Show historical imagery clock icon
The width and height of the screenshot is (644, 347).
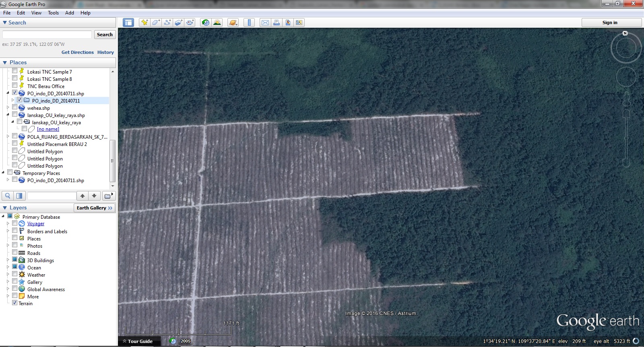tap(206, 23)
